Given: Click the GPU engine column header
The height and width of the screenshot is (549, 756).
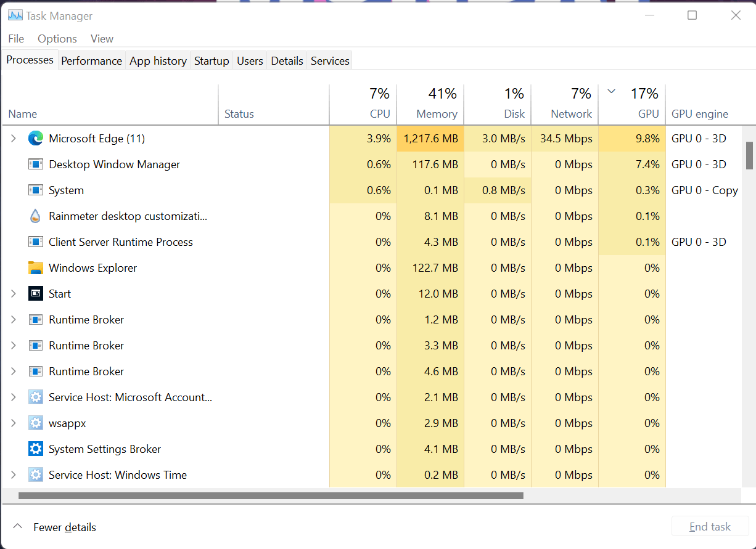Looking at the screenshot, I should [704, 104].
